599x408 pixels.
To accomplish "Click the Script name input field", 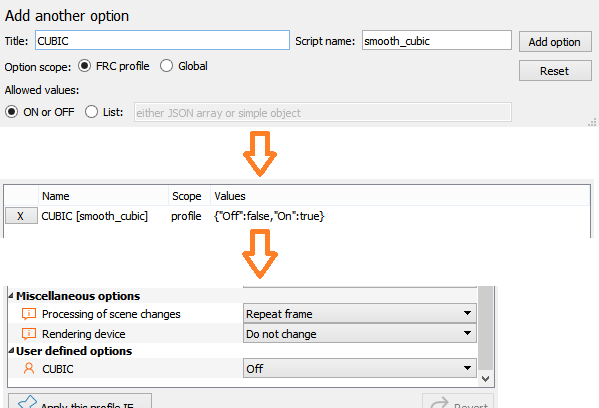I will [437, 40].
